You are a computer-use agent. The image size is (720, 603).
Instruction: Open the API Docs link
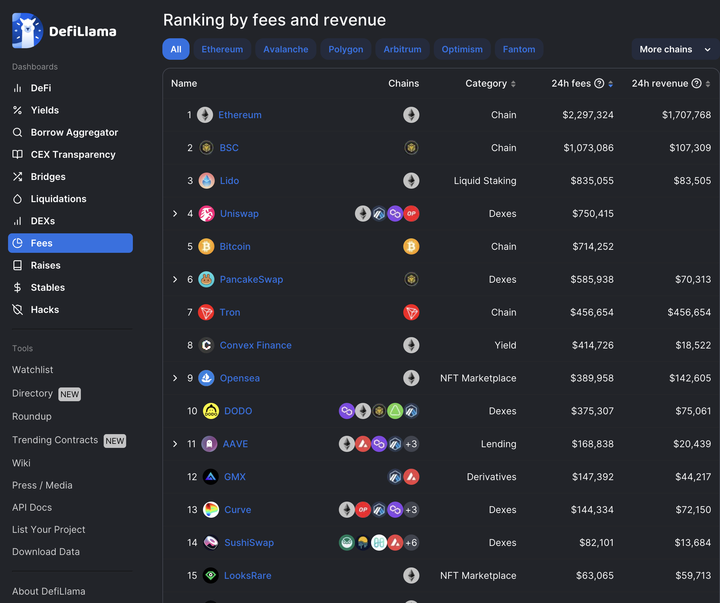[32, 507]
